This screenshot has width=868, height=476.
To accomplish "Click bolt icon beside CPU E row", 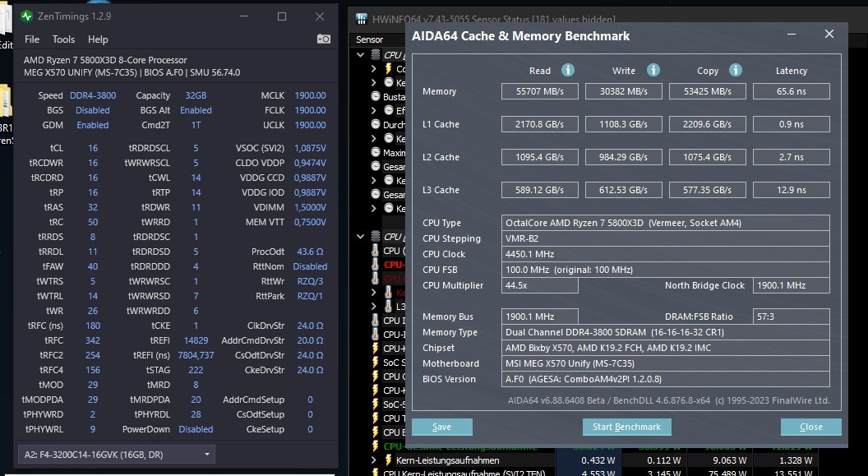I will pos(376,432).
